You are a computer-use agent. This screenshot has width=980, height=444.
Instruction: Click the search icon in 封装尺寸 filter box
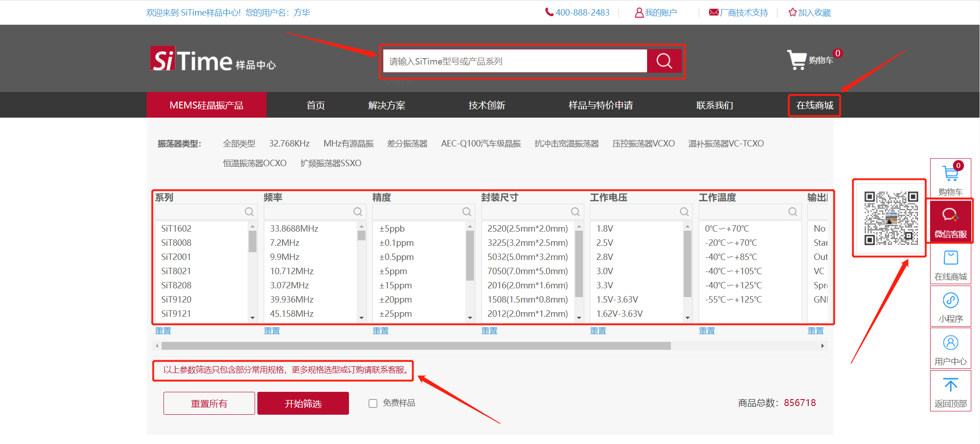point(575,211)
